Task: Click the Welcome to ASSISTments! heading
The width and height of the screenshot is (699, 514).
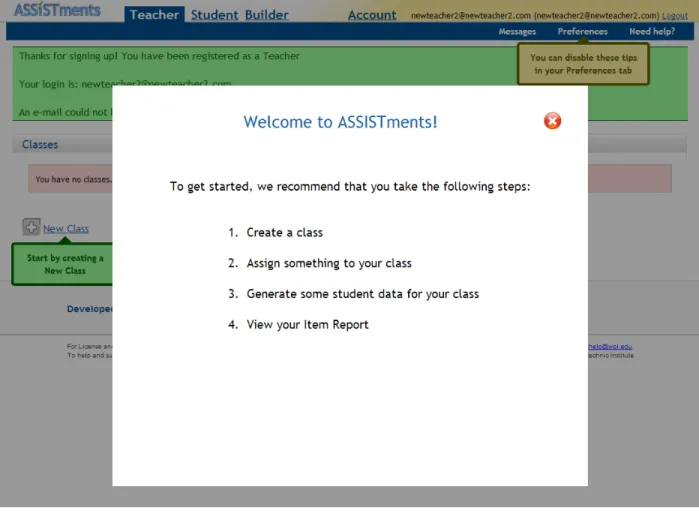Action: pyautogui.click(x=340, y=122)
